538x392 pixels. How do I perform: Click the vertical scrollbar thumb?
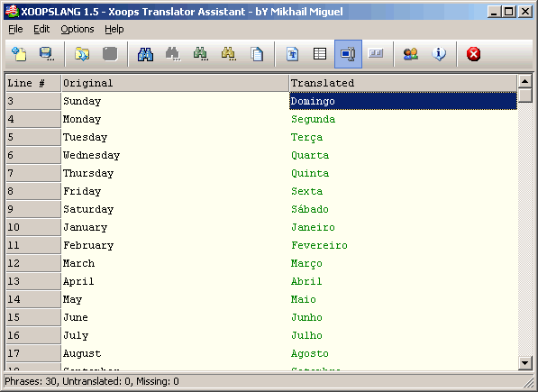point(525,95)
